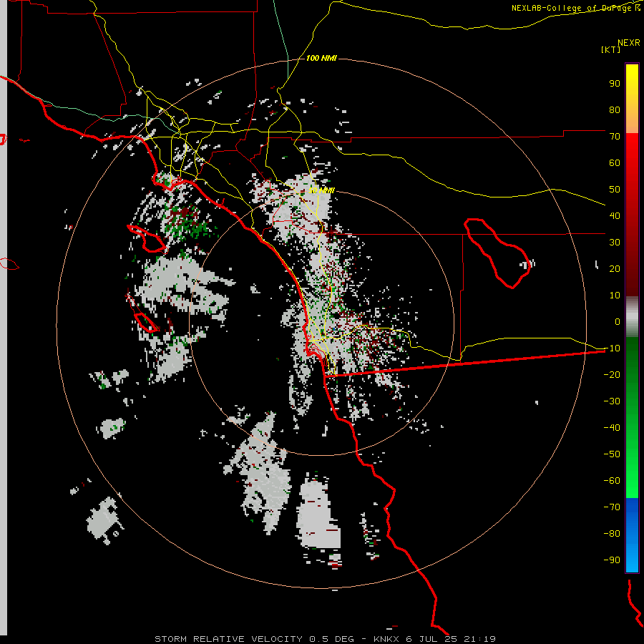Click the [KT] units label
This screenshot has width=644, height=644.
611,49
